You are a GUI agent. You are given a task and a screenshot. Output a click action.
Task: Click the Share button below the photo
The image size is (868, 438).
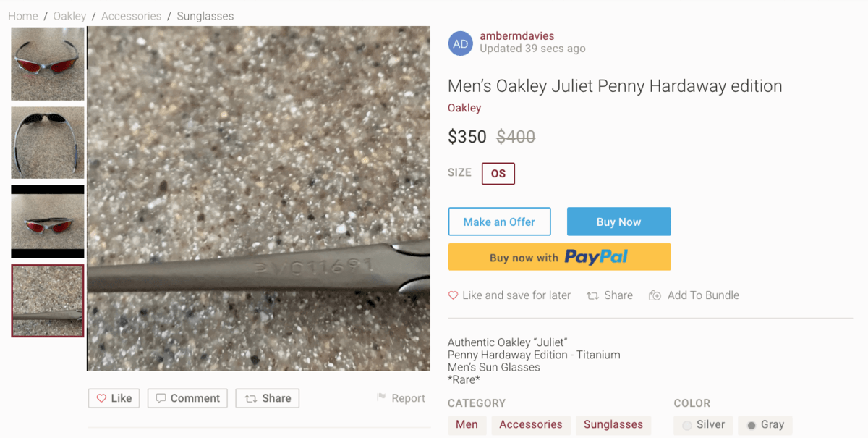click(x=268, y=398)
